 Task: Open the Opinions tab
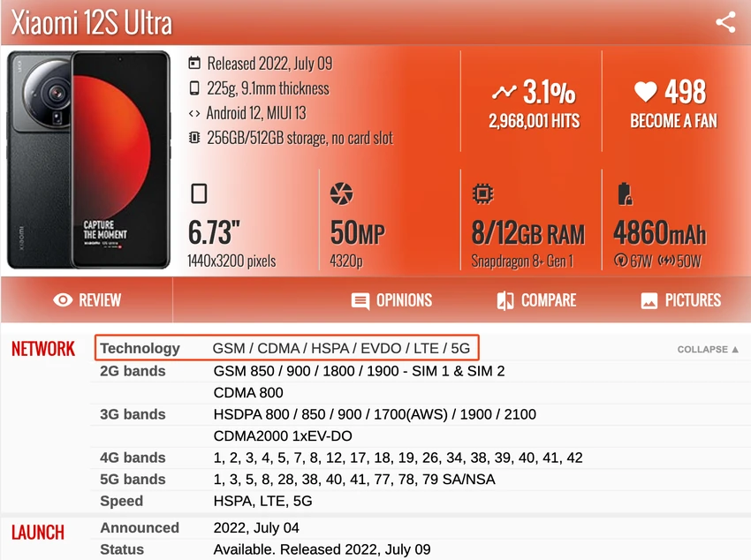point(391,300)
